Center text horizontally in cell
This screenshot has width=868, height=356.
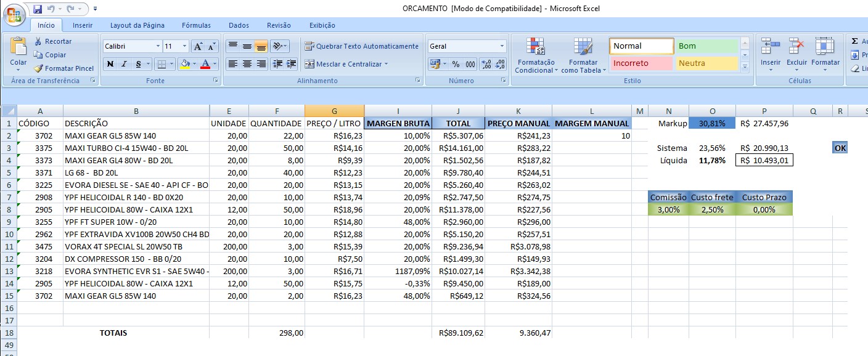point(247,64)
